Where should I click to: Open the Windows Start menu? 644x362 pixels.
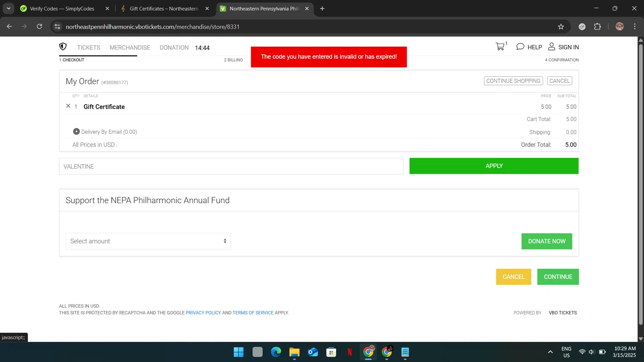[x=239, y=352]
